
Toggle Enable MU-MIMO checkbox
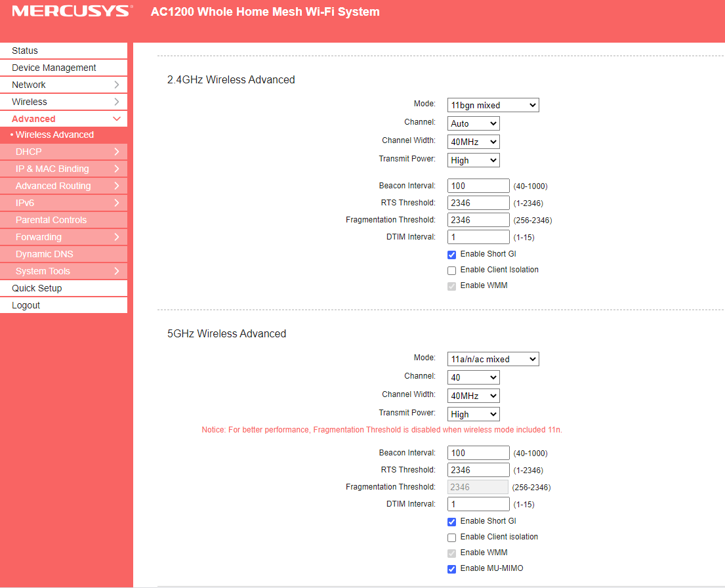452,569
